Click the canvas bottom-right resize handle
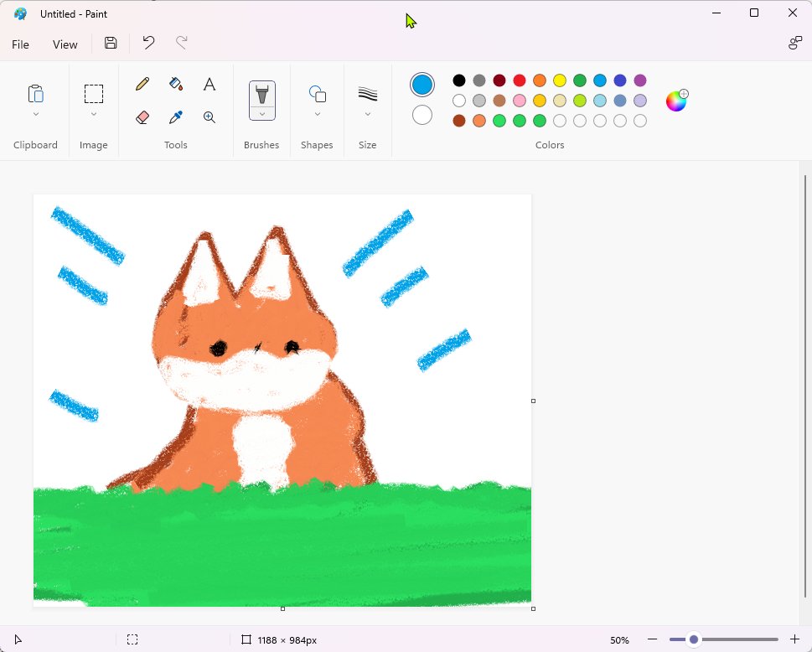812x652 pixels. (x=534, y=608)
